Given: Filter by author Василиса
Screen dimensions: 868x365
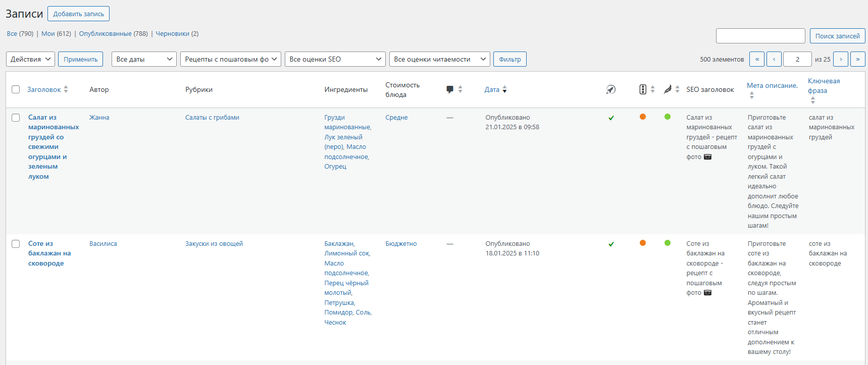Looking at the screenshot, I should 103,243.
